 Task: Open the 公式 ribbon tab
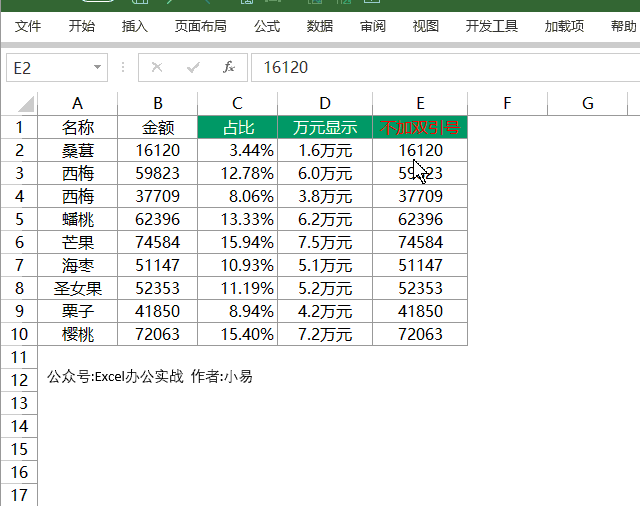(x=267, y=27)
